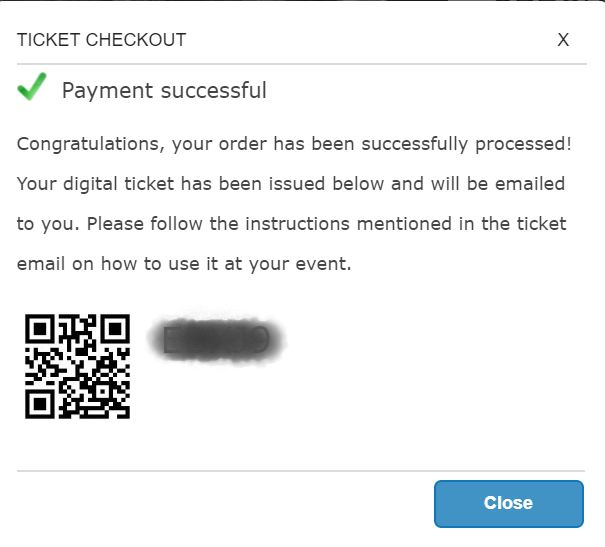Click the TICKET CHECKOUT title
This screenshot has height=547, width=605.
(x=101, y=40)
